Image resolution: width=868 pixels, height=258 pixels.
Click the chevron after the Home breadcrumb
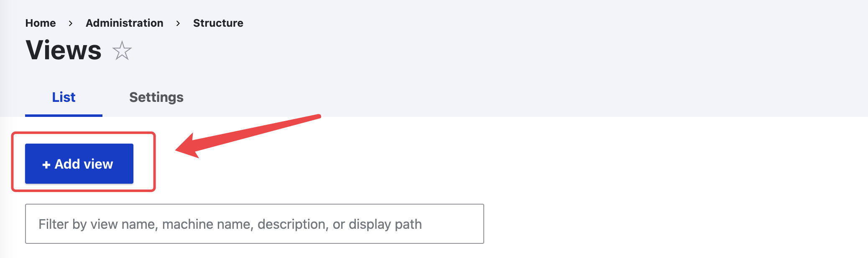pyautogui.click(x=71, y=23)
